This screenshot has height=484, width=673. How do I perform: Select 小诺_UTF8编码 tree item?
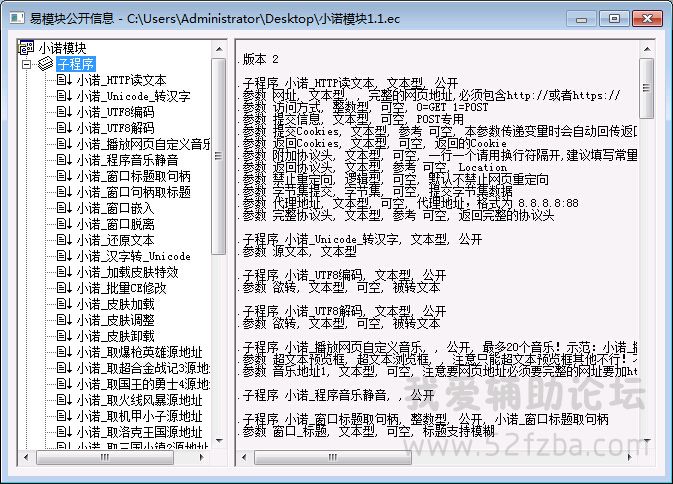[115, 112]
